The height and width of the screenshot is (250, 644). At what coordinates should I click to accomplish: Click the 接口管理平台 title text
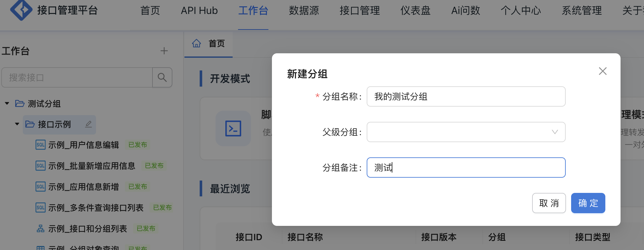click(68, 10)
